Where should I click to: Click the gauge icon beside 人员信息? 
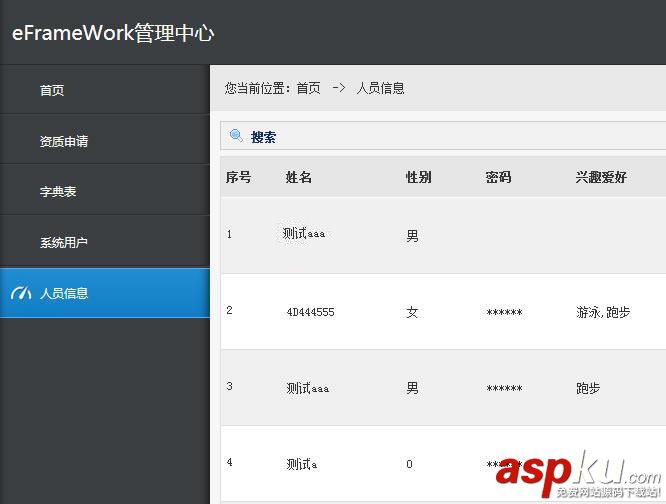tap(21, 293)
